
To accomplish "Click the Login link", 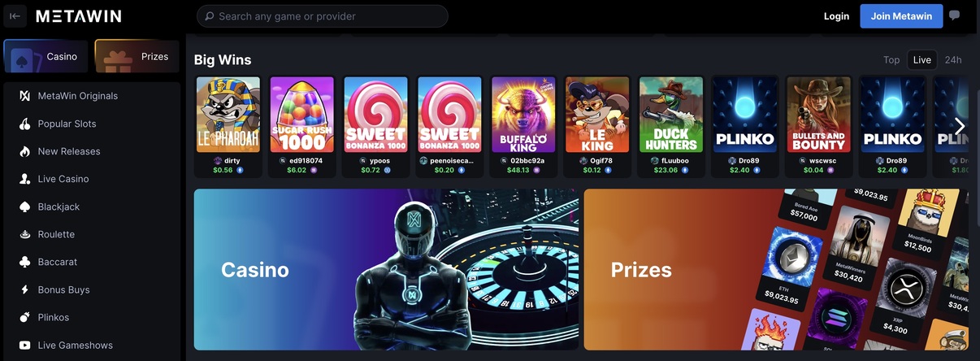I will pyautogui.click(x=836, y=16).
